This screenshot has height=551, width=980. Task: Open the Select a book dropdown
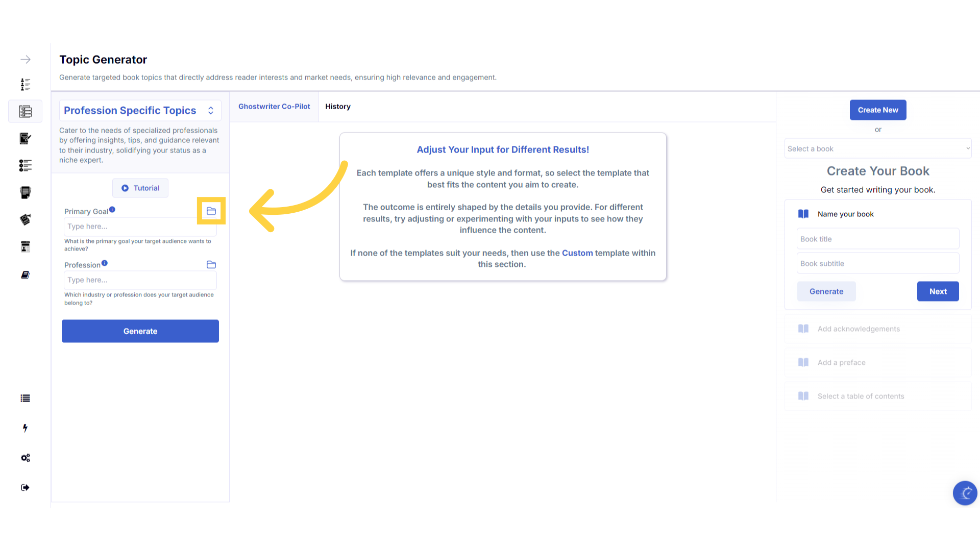click(878, 149)
